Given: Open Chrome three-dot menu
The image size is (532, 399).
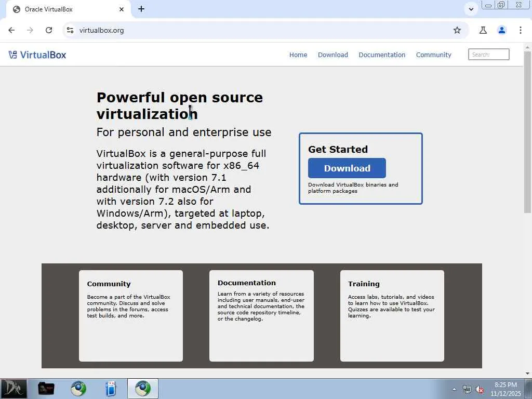Looking at the screenshot, I should pyautogui.click(x=520, y=30).
